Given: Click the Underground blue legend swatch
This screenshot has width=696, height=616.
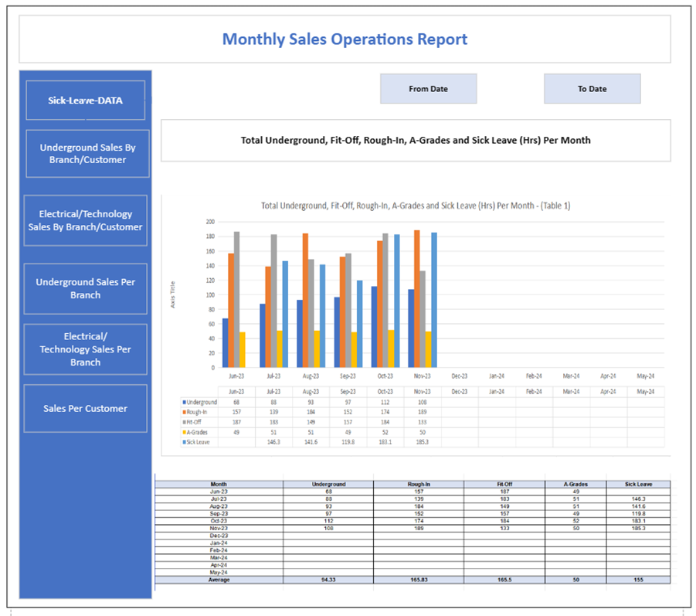Looking at the screenshot, I should click(x=183, y=403).
